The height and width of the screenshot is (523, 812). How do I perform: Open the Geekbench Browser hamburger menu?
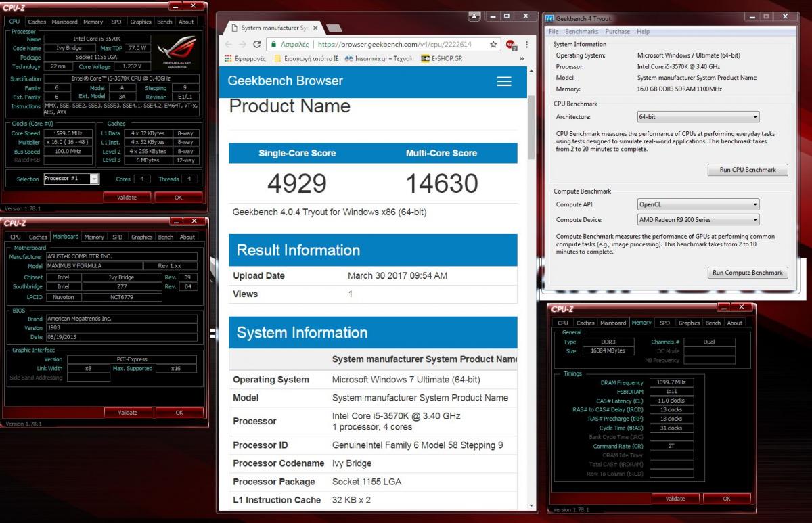click(x=503, y=81)
